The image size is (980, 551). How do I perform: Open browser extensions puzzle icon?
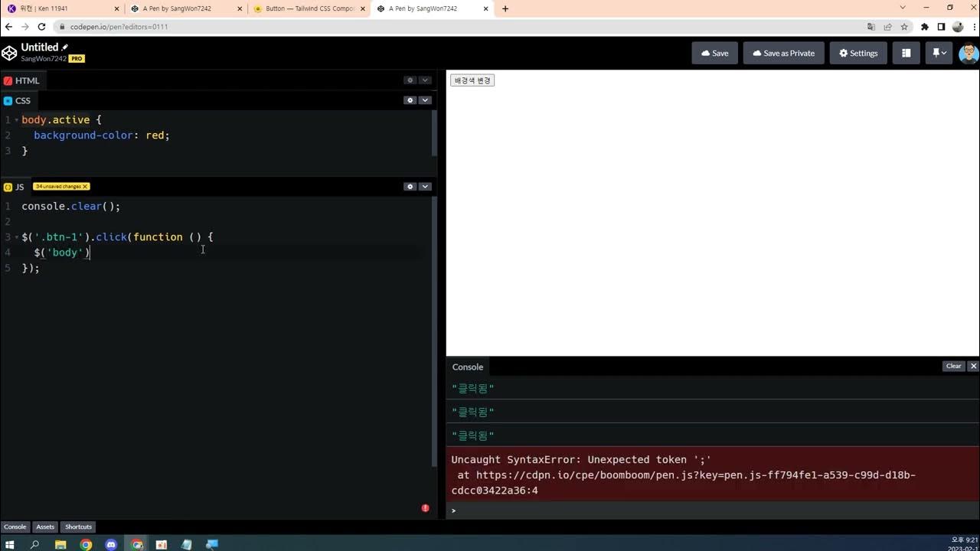(925, 27)
